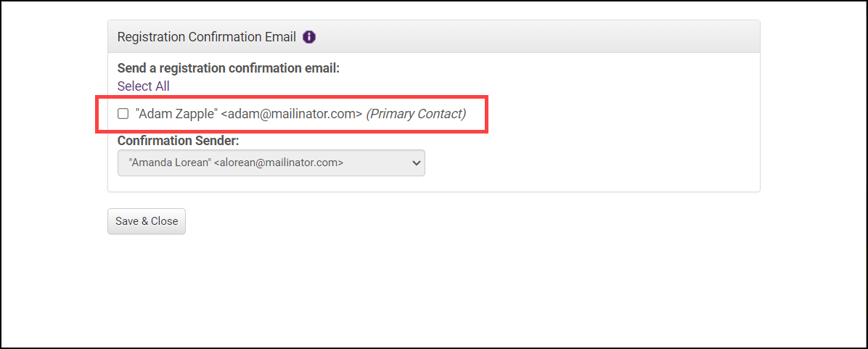Screen dimensions: 868x349
Task: Click the dropdown arrow on sender field
Action: pyautogui.click(x=416, y=163)
